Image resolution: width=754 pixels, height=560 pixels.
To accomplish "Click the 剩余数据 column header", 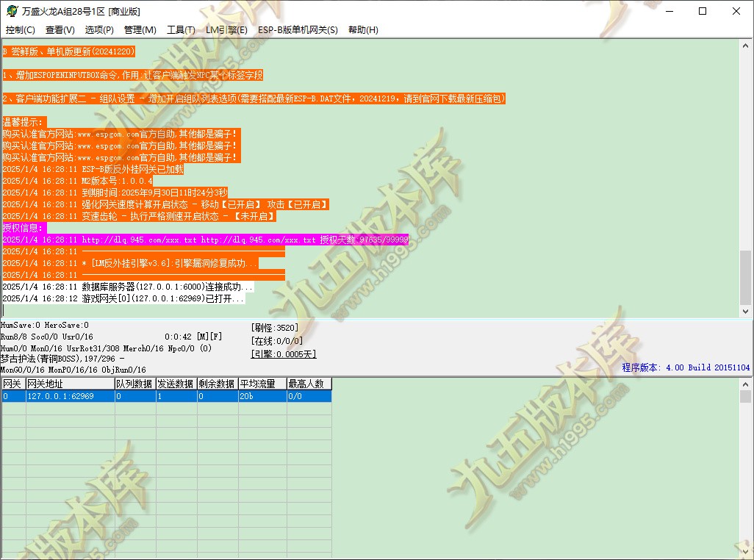I will click(218, 384).
